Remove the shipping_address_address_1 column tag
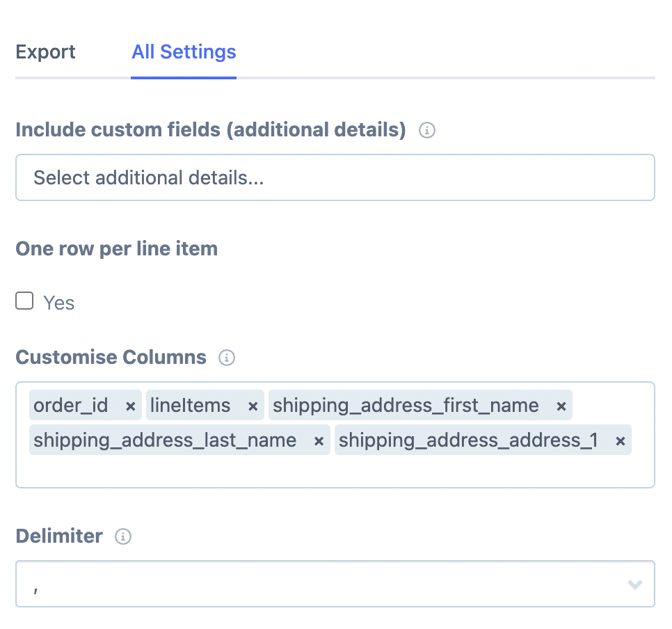This screenshot has height=629, width=672. (x=620, y=441)
